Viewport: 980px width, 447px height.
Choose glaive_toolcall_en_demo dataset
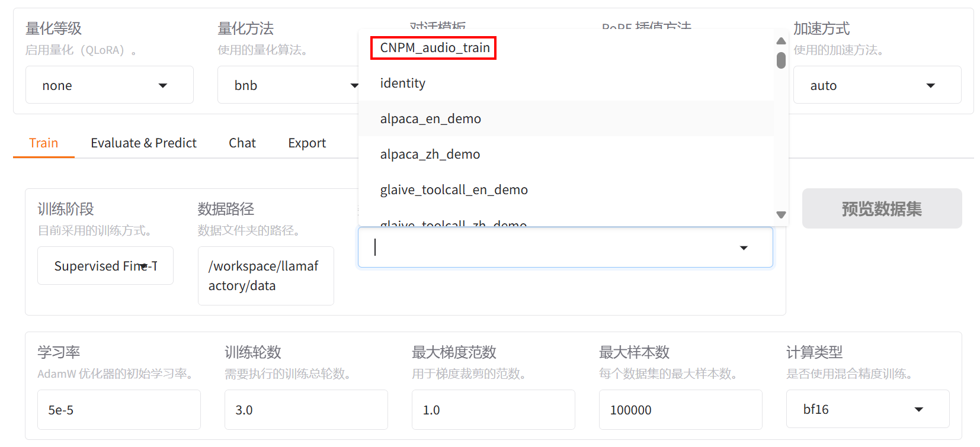[x=453, y=190]
